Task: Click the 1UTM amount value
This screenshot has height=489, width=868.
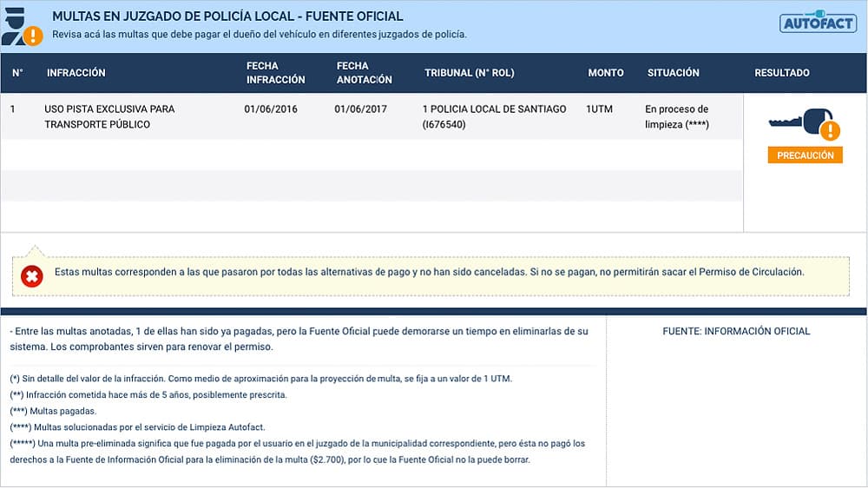Action: click(600, 109)
